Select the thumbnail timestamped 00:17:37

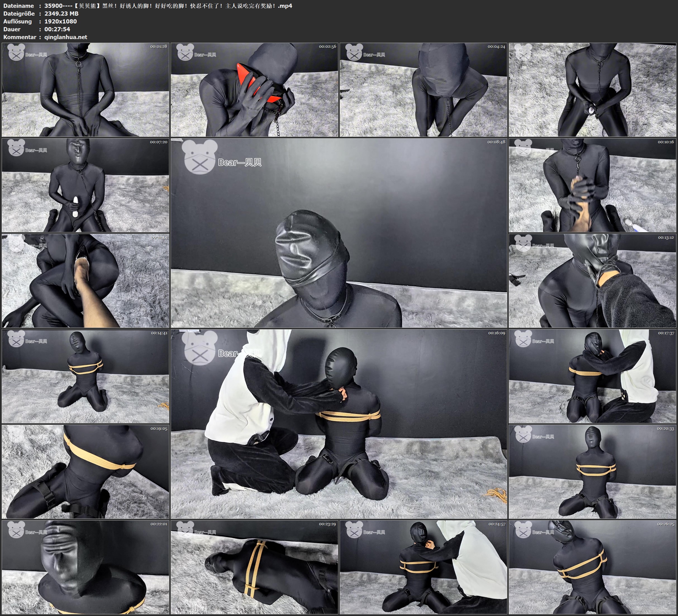point(592,376)
